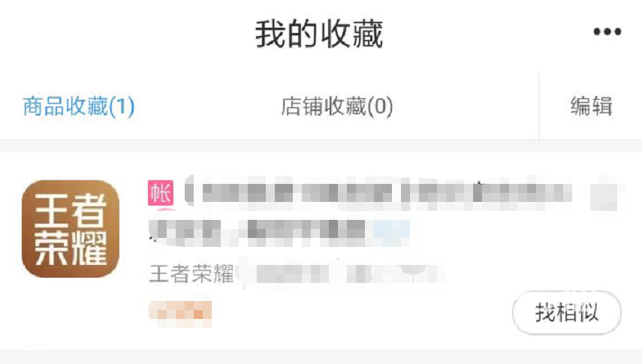The width and height of the screenshot is (642, 364).
Task: Tap the 荣耀 characters on the thumbnail
Action: (x=71, y=248)
